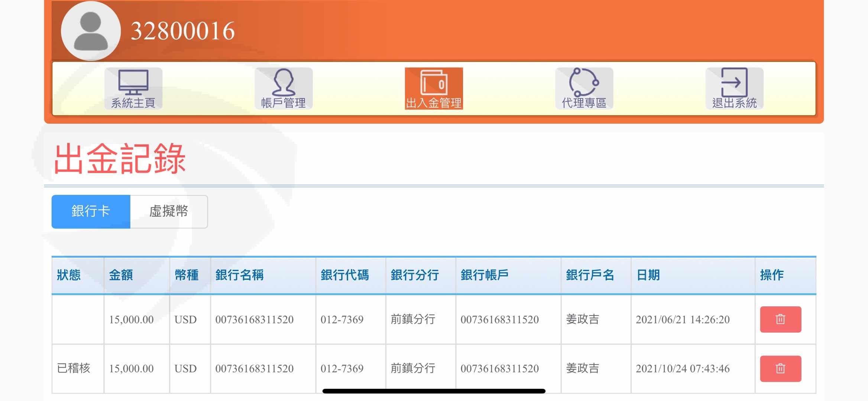Click the 出金記錄 page heading
The height and width of the screenshot is (401, 868).
120,159
